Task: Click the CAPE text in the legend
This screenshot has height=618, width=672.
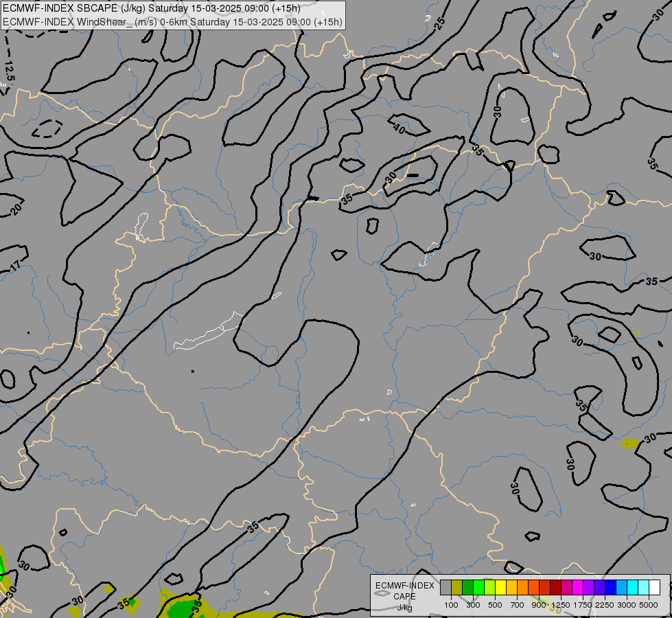Action: click(404, 597)
